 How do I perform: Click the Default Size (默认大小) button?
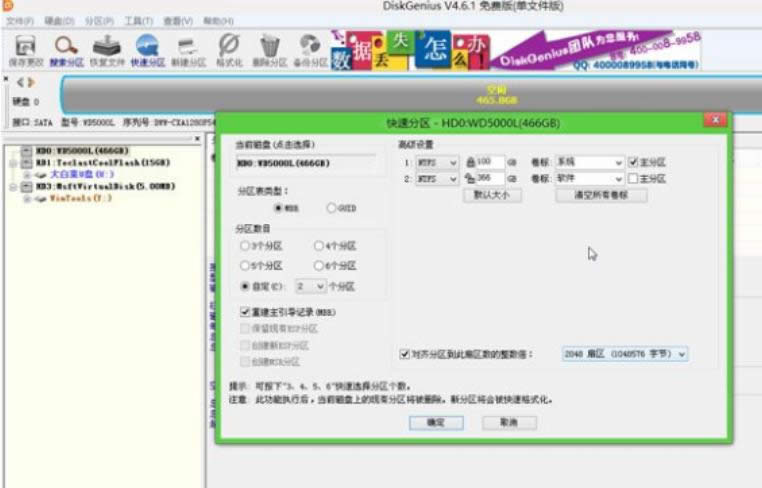(x=491, y=196)
